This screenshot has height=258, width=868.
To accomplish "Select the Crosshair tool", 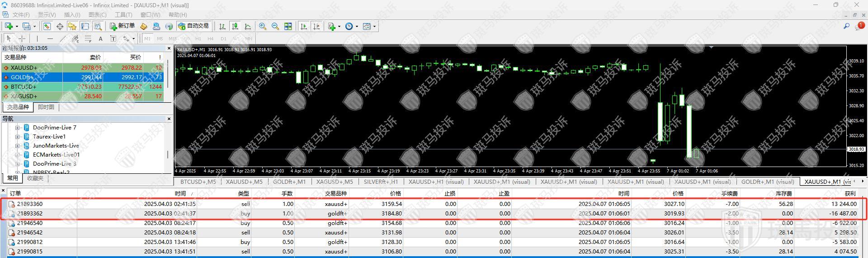I will coord(22,39).
